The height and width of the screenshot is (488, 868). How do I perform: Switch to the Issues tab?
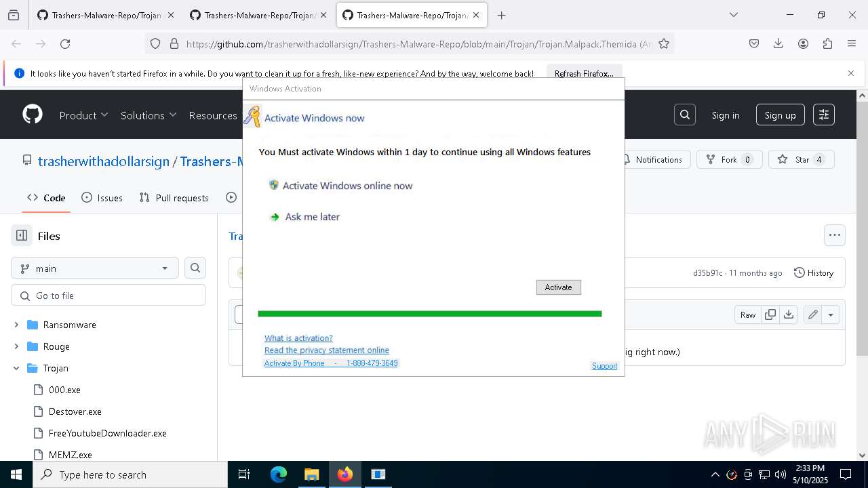coord(102,198)
